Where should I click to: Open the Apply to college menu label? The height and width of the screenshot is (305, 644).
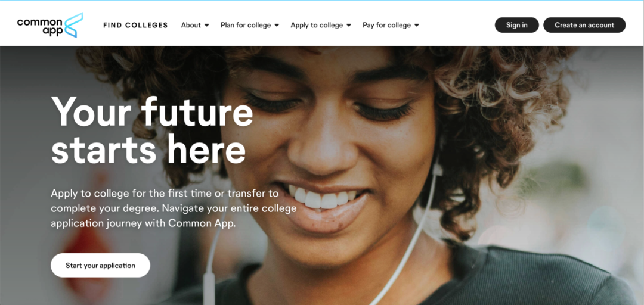pyautogui.click(x=317, y=25)
